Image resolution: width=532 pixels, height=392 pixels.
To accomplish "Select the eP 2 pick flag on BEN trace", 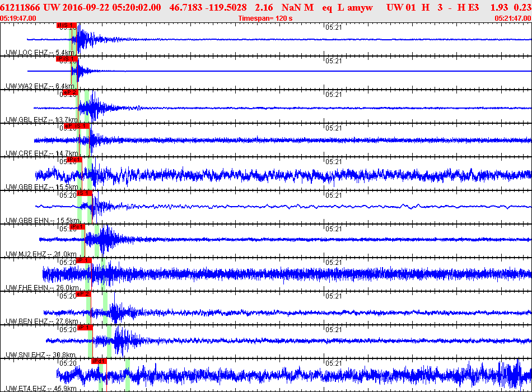I will (83, 294).
